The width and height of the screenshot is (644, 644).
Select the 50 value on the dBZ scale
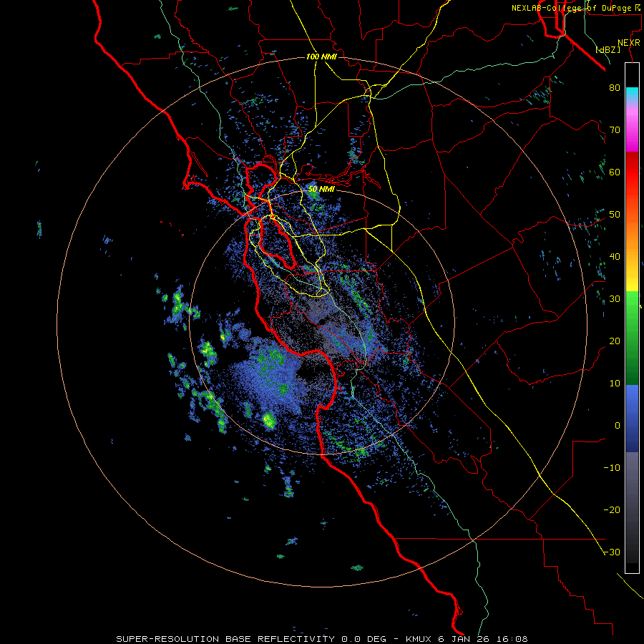(x=615, y=215)
